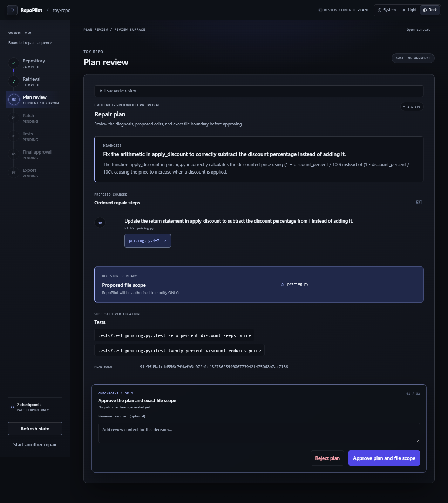Click the Open context link
448x503 pixels.
coord(418,30)
